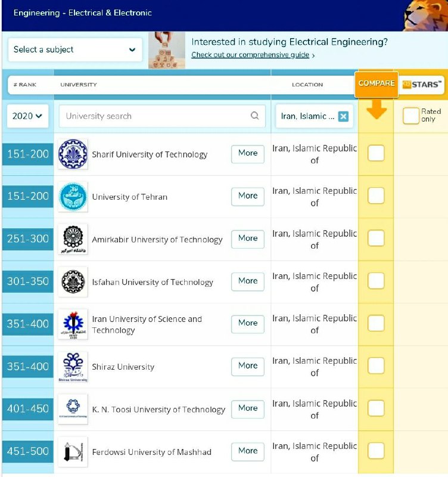Click the COMPARE tab button
This screenshot has width=448, height=477.
377,84
